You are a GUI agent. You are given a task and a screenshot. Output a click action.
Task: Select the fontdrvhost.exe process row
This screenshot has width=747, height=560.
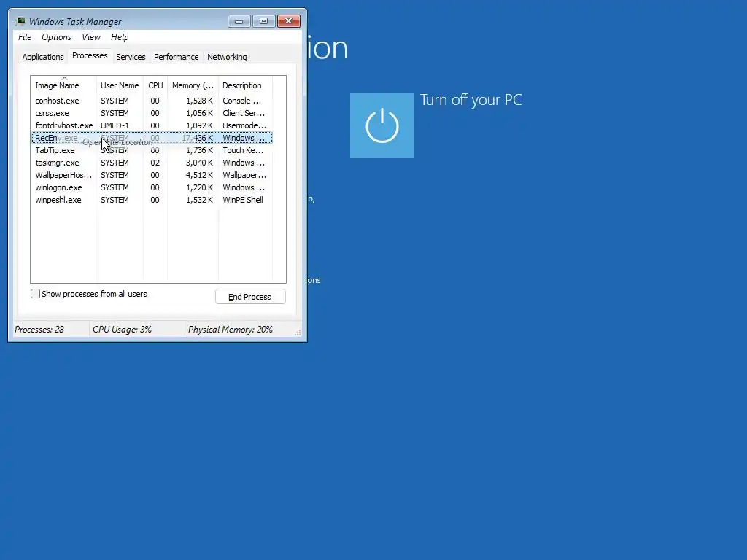pyautogui.click(x=152, y=125)
